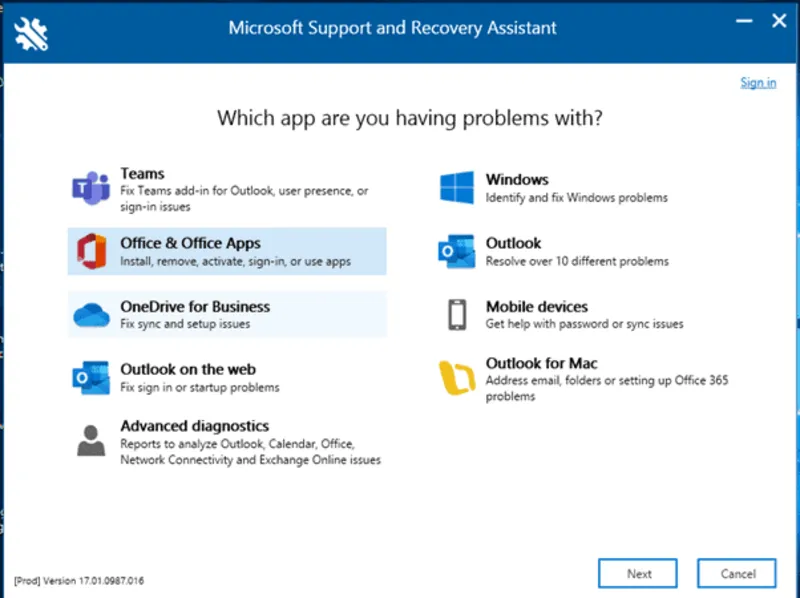Viewport: 800px width, 598px height.
Task: Click the Windows logo icon
Action: [x=456, y=188]
